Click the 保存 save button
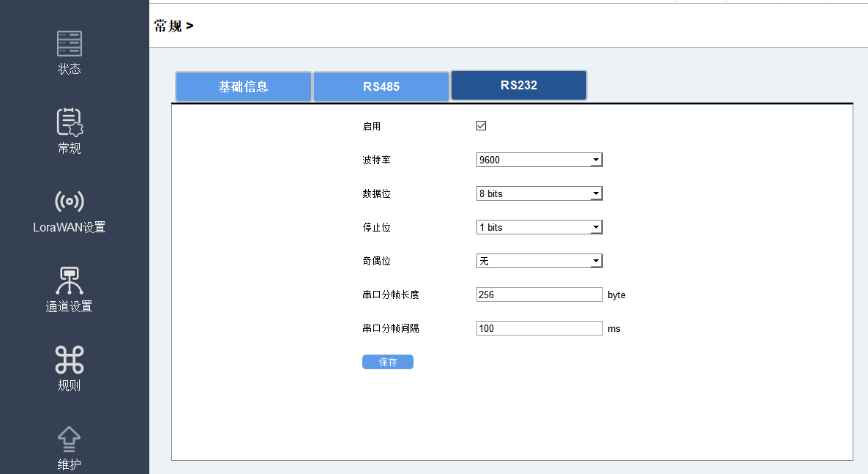 pyautogui.click(x=387, y=362)
